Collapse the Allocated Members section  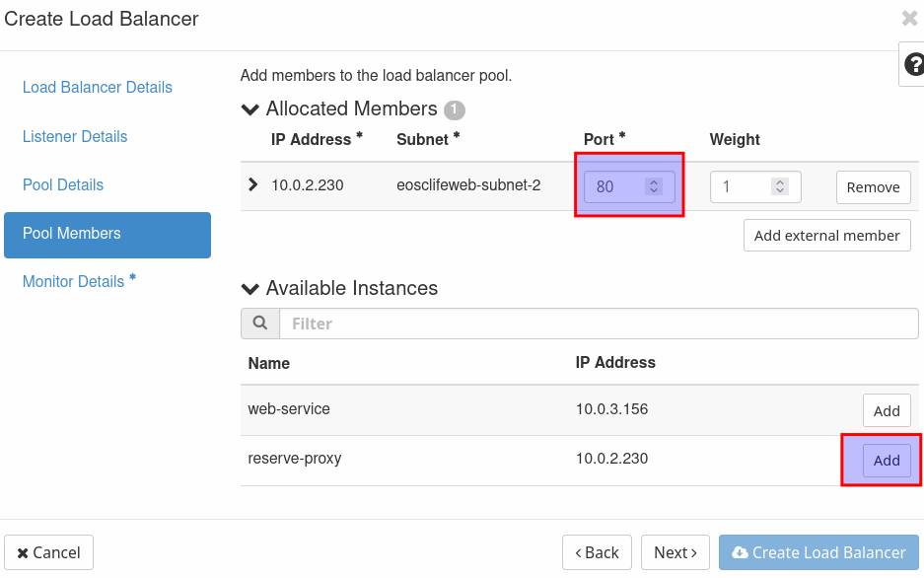250,109
